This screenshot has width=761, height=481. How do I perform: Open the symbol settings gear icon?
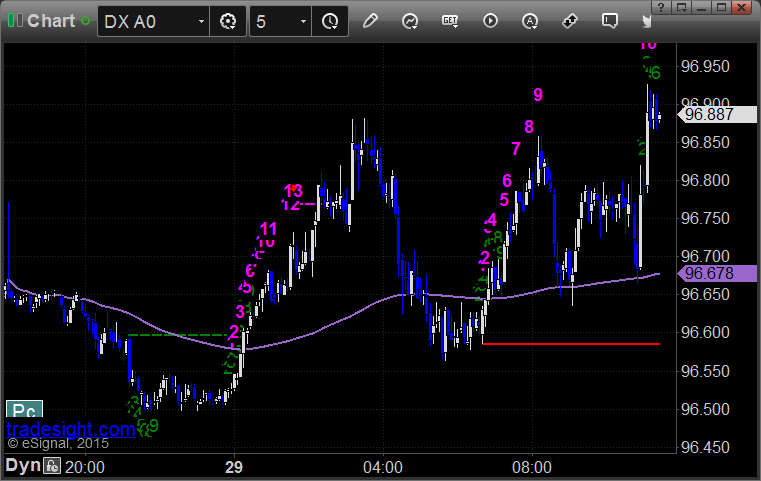[x=228, y=21]
